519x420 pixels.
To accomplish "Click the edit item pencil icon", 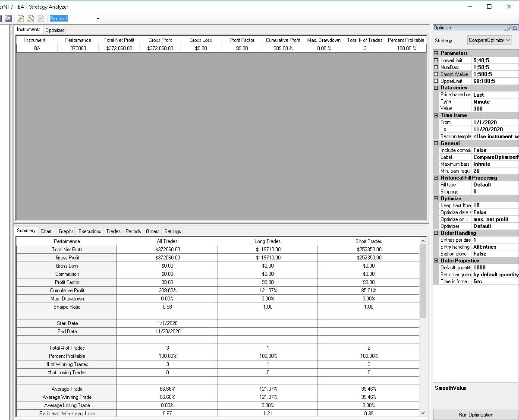I will pyautogui.click(x=31, y=19).
